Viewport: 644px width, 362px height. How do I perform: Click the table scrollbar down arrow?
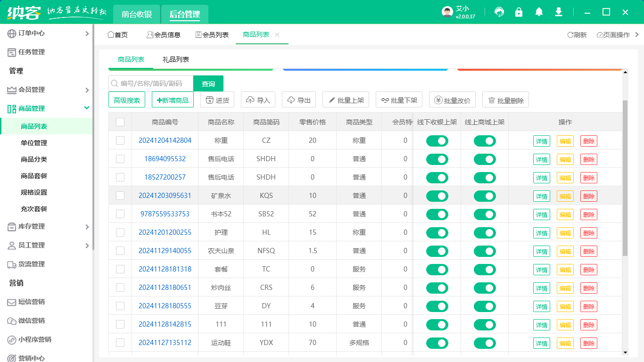625,352
